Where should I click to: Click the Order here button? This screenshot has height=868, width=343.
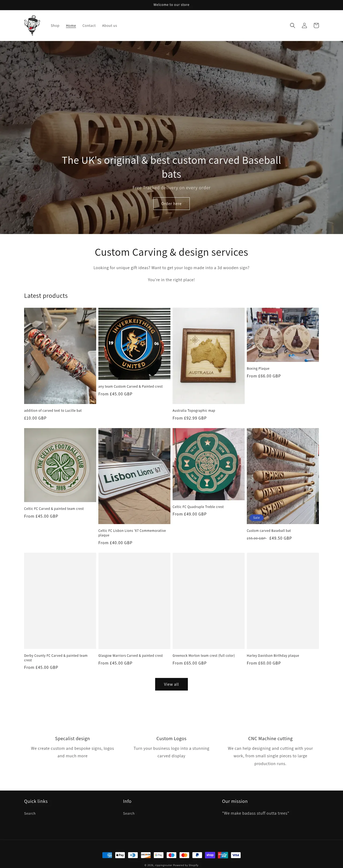pos(171,203)
